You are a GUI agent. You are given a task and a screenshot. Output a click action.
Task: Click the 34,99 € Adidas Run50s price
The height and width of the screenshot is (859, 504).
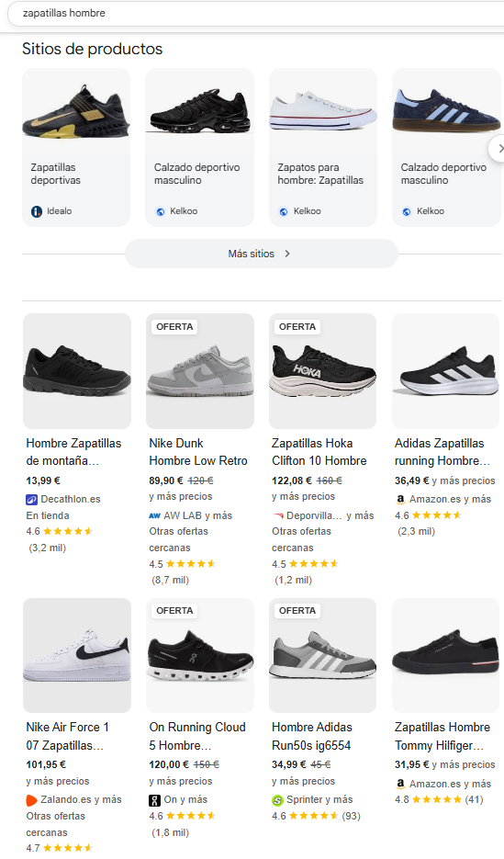(x=289, y=764)
